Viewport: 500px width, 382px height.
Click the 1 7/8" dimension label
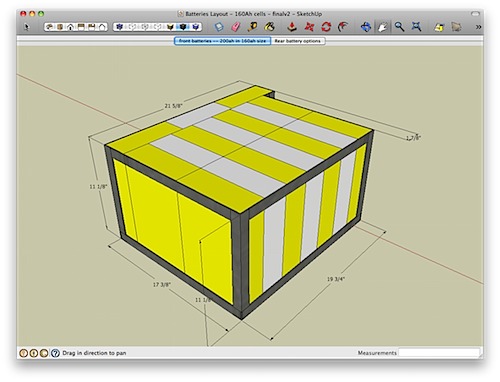point(413,138)
